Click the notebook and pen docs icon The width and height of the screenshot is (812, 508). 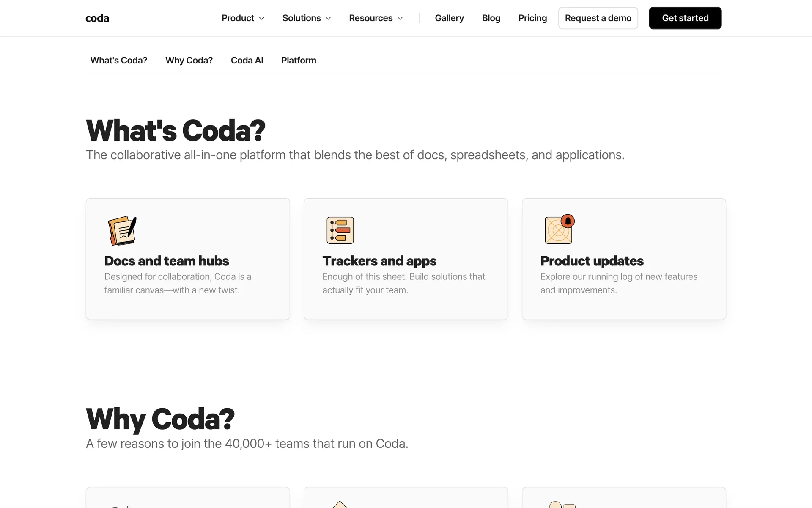click(122, 230)
